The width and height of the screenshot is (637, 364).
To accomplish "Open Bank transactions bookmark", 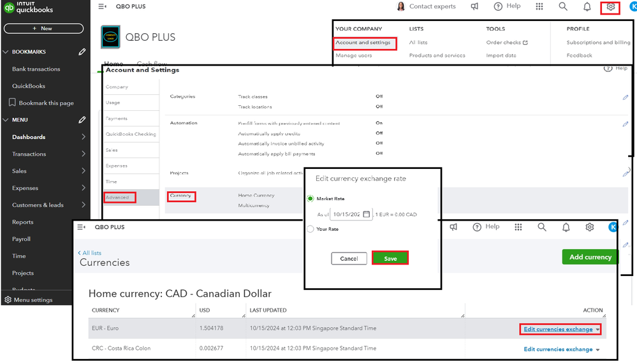I will click(36, 69).
